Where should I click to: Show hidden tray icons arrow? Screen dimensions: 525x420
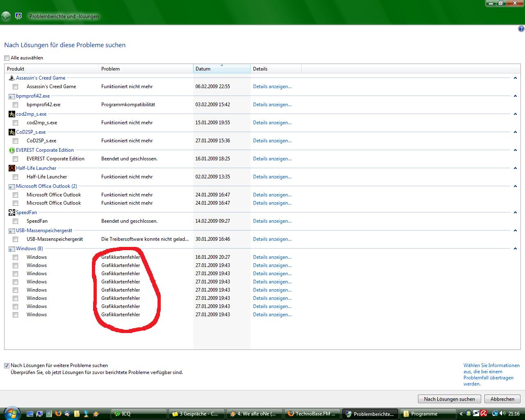(x=461, y=414)
